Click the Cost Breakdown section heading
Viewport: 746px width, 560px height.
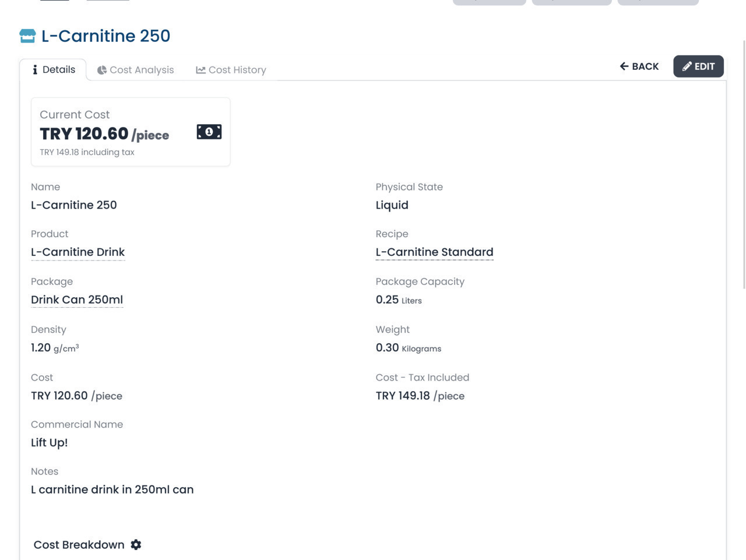point(79,545)
